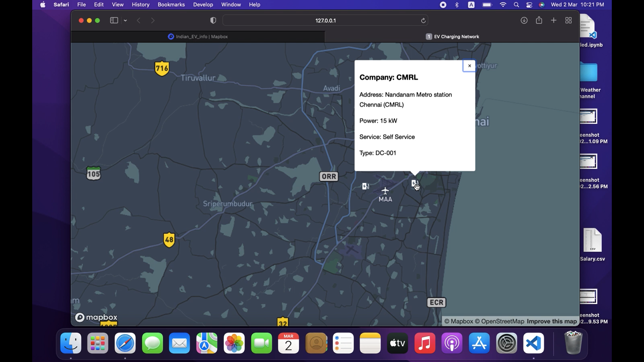This screenshot has height=362, width=644.
Task: Close the CMRL station popup
Action: (469, 66)
